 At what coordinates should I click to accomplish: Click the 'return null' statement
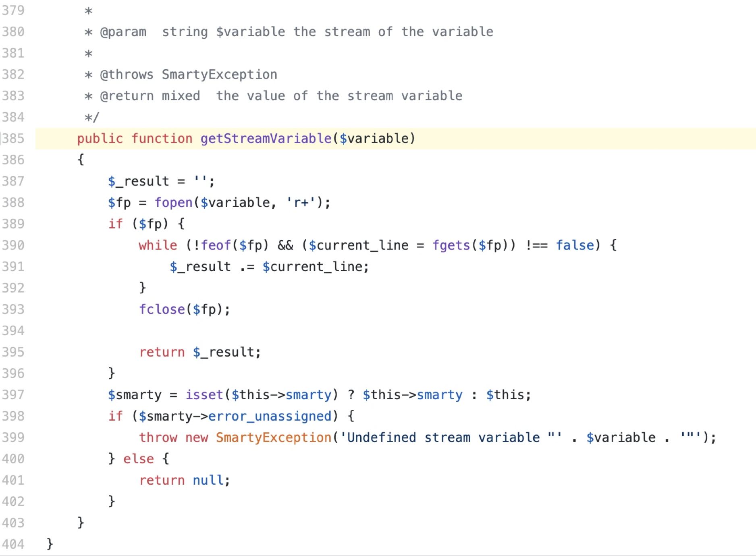pyautogui.click(x=184, y=480)
